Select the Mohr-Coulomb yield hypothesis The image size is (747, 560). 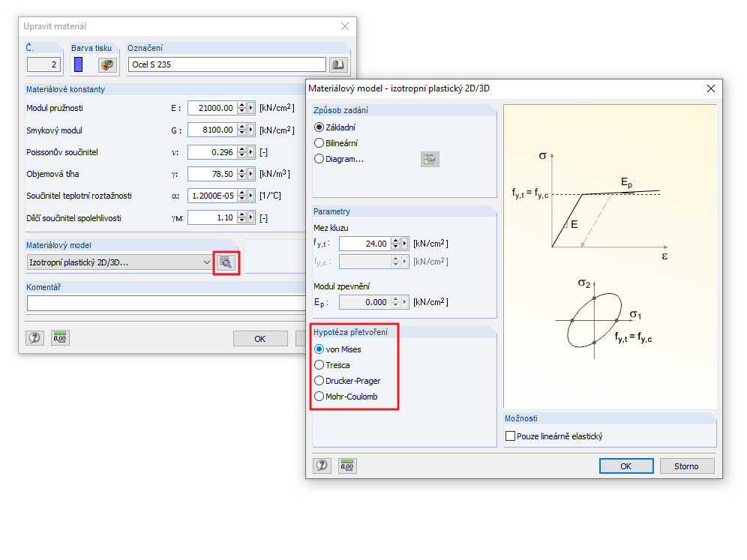(x=321, y=397)
